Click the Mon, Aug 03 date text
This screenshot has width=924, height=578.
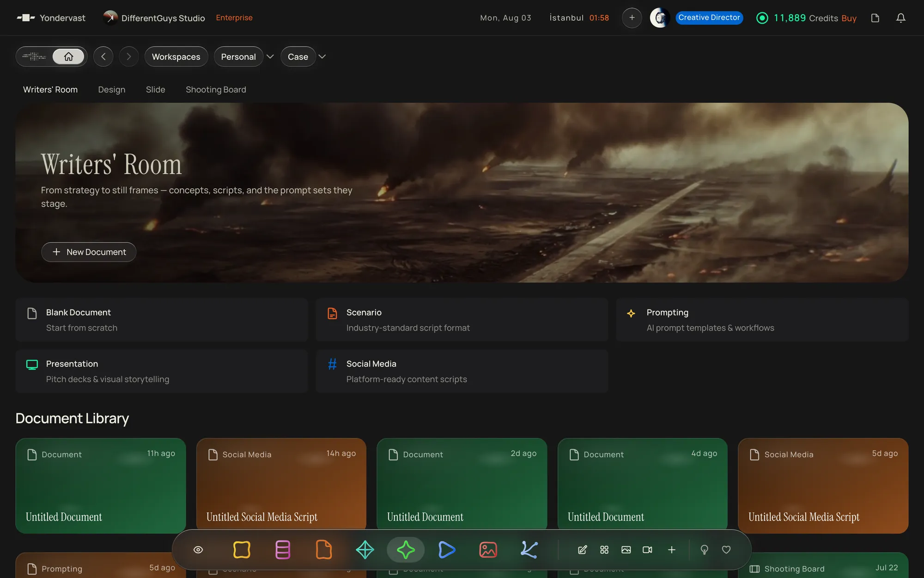(x=505, y=18)
